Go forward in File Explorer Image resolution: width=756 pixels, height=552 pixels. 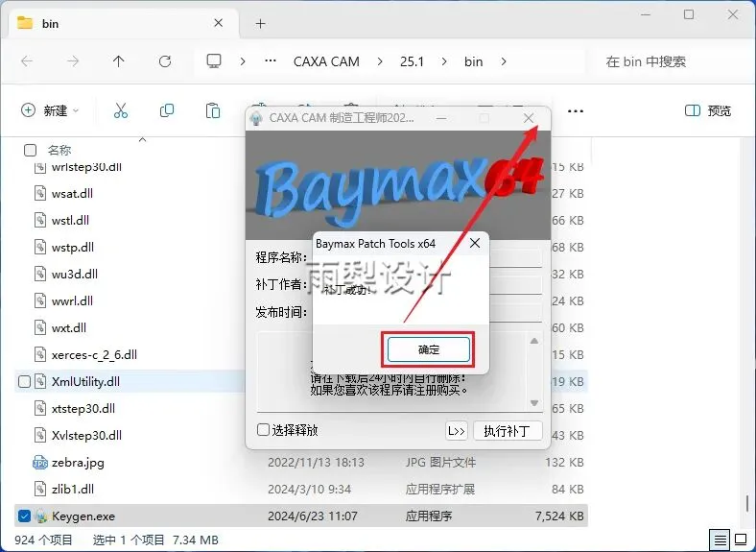pyautogui.click(x=73, y=61)
